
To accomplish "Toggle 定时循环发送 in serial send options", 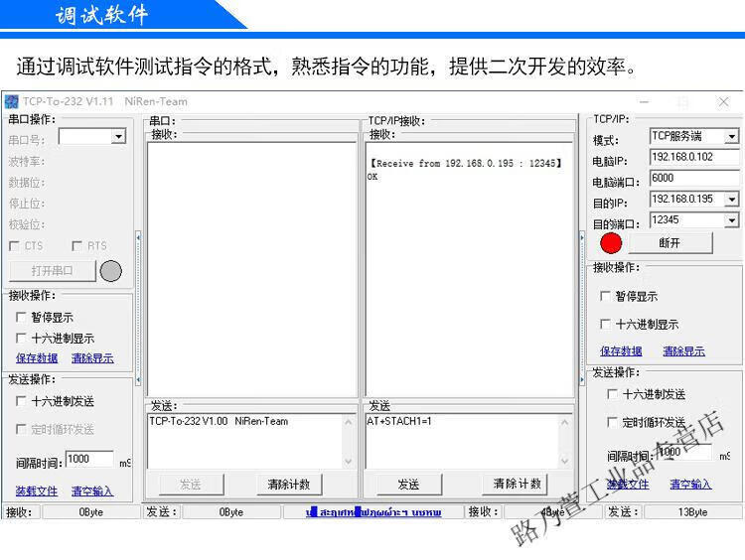I will 21,429.
